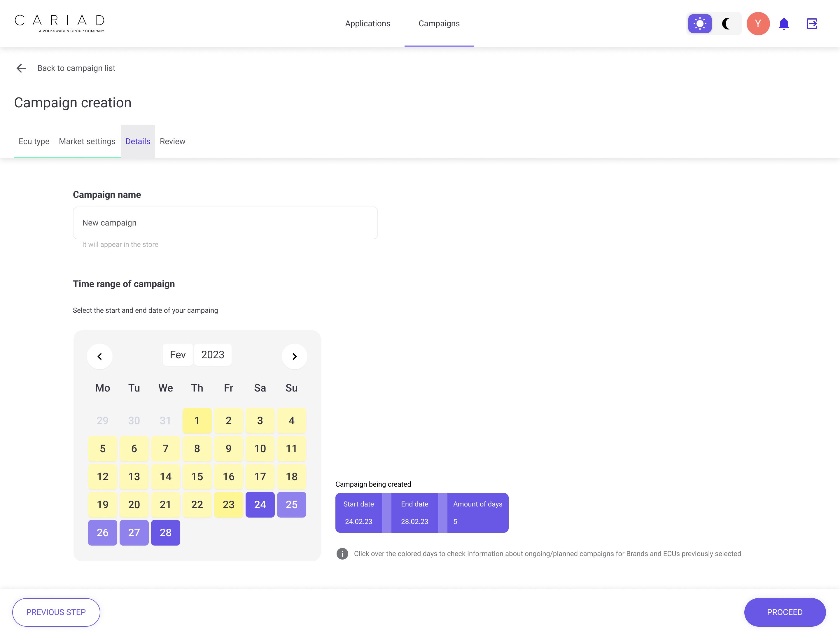Switch to the Ecu type tab
The height and width of the screenshot is (636, 840).
(x=34, y=141)
